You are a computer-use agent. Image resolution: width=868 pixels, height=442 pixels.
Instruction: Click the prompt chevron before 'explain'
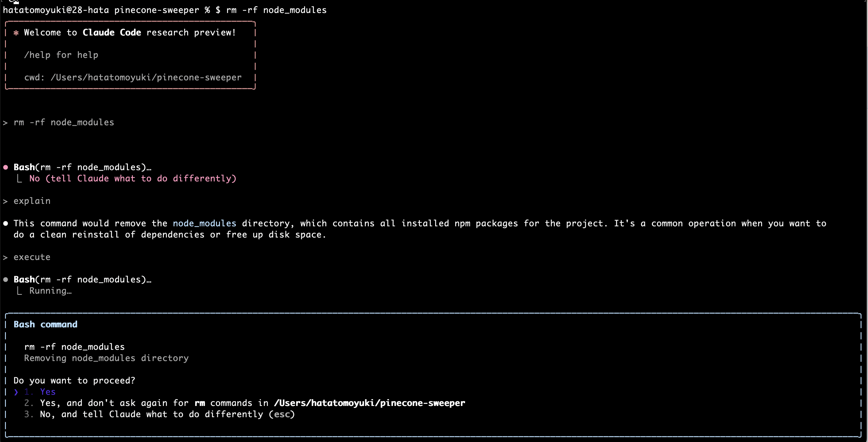tap(5, 201)
